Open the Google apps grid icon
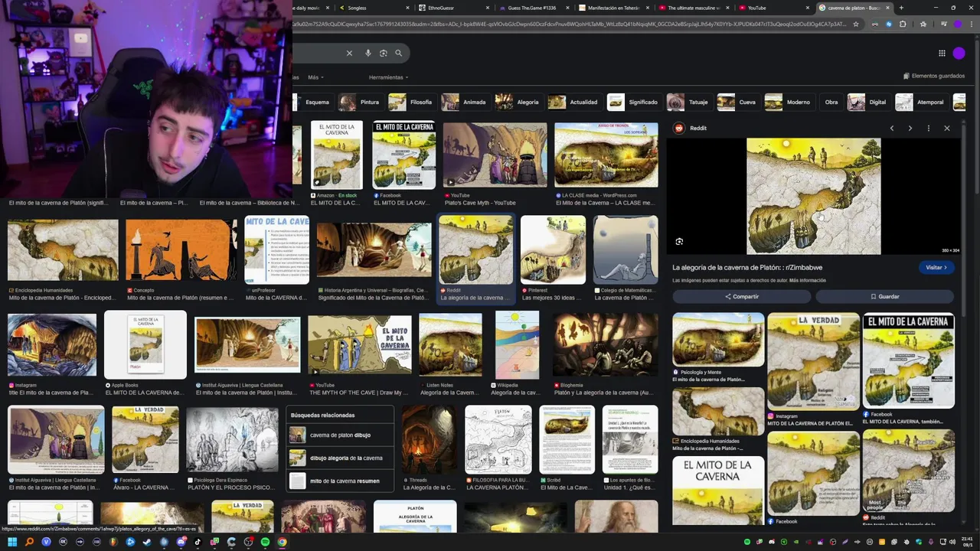Image resolution: width=980 pixels, height=551 pixels. pyautogui.click(x=942, y=53)
